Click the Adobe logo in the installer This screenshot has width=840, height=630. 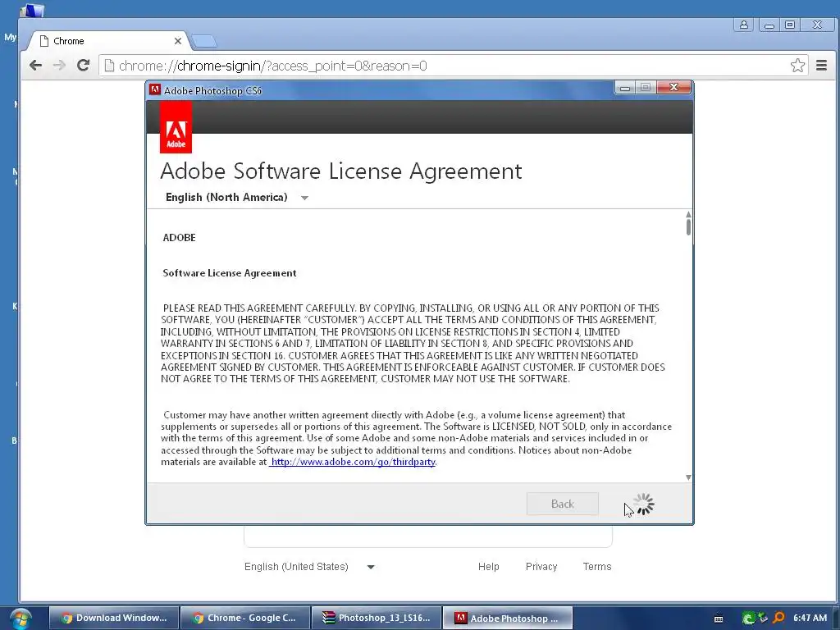[176, 127]
